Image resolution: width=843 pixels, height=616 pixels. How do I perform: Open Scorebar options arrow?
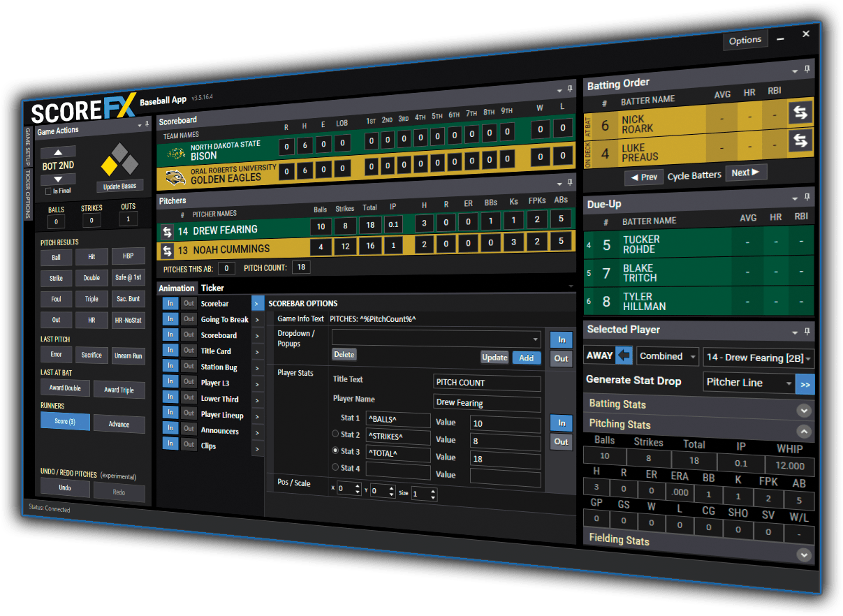coord(257,304)
